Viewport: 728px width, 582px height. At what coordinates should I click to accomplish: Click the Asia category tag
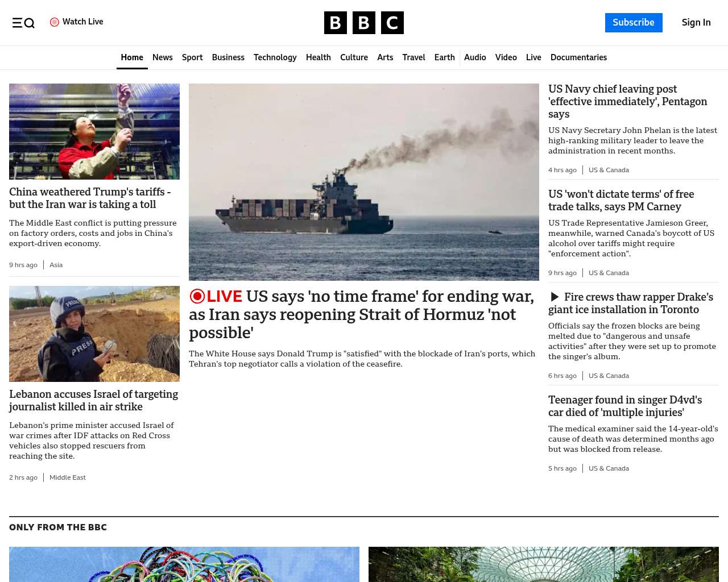[56, 265]
